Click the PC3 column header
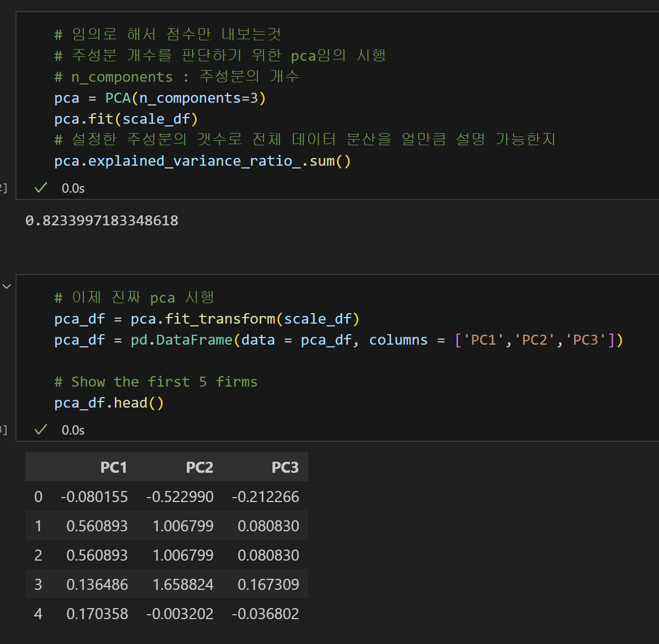 pos(285,467)
